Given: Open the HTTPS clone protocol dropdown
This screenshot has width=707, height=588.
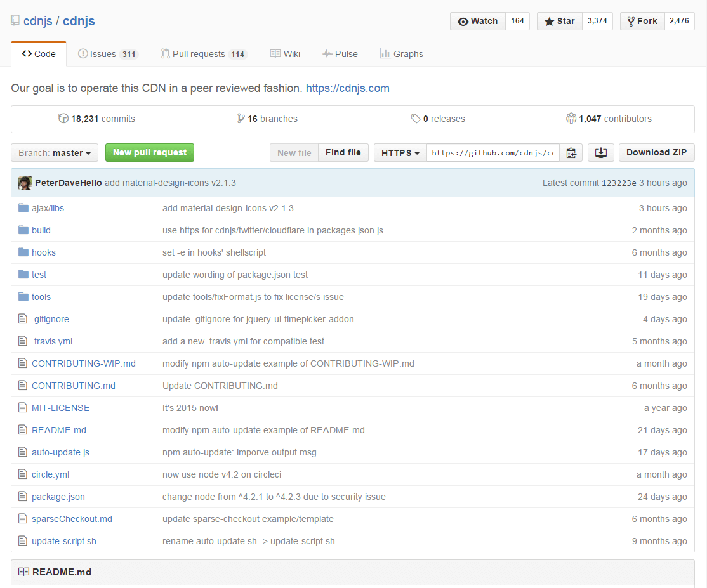Looking at the screenshot, I should (400, 153).
